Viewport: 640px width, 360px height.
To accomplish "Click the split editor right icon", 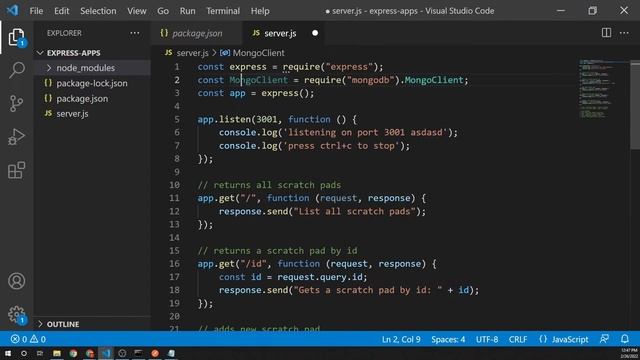I will (x=606, y=33).
